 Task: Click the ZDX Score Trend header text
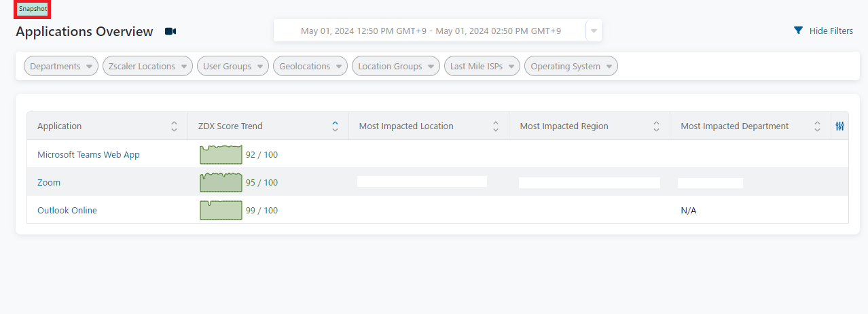tap(230, 126)
